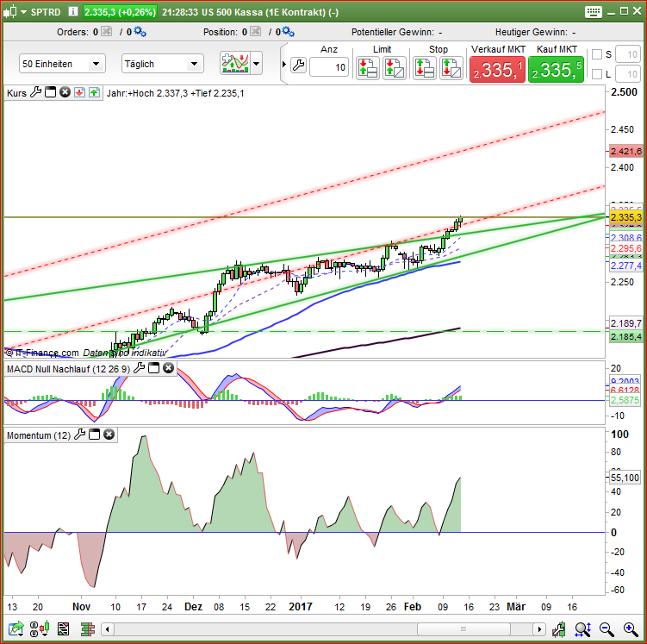Image resolution: width=647 pixels, height=644 pixels.
Task: Click the 2.185,4 green price label
Action: point(626,336)
